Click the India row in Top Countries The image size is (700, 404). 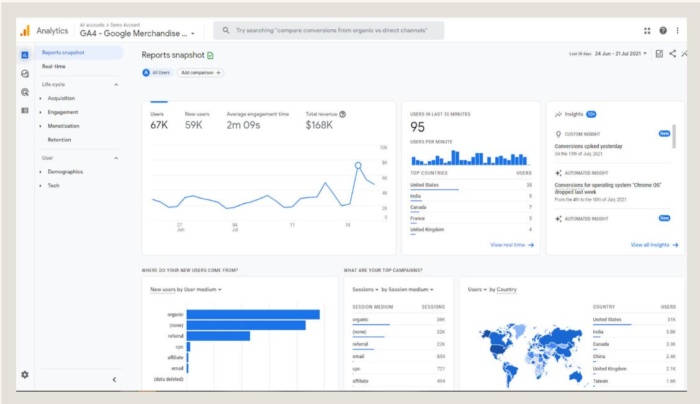(471, 196)
